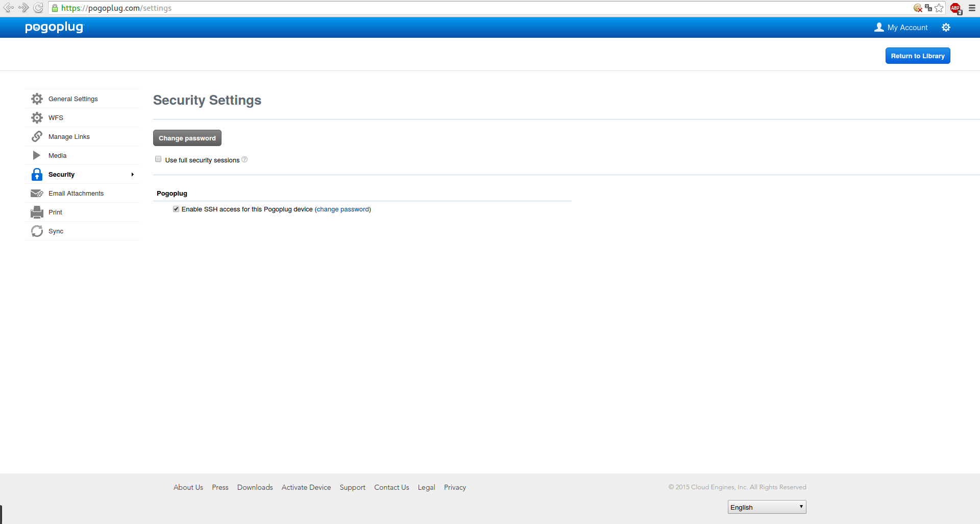980x524 pixels.
Task: Click the Change password button
Action: click(x=187, y=138)
